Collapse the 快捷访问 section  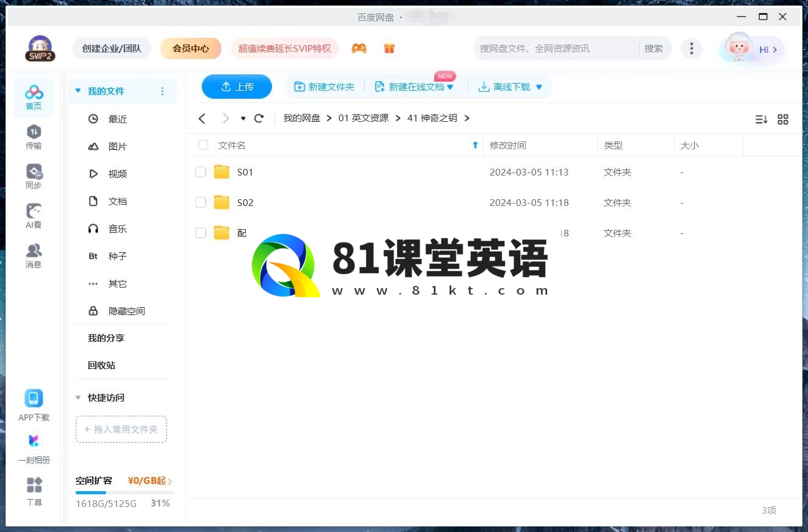click(78, 397)
